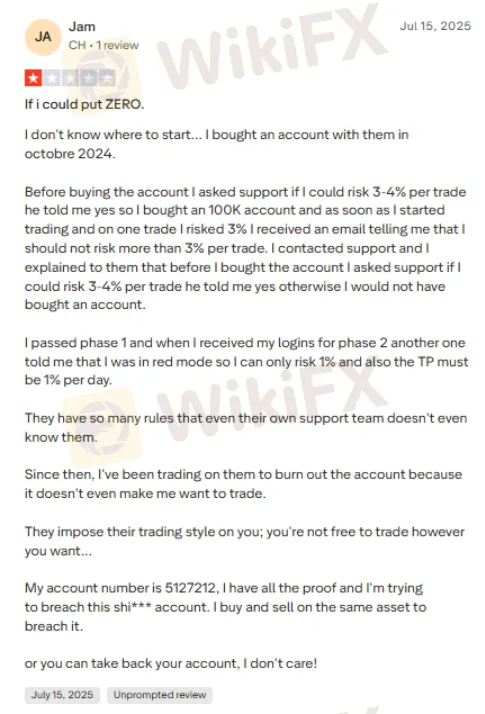
Task: Click the third gray star
Action: click(70, 78)
